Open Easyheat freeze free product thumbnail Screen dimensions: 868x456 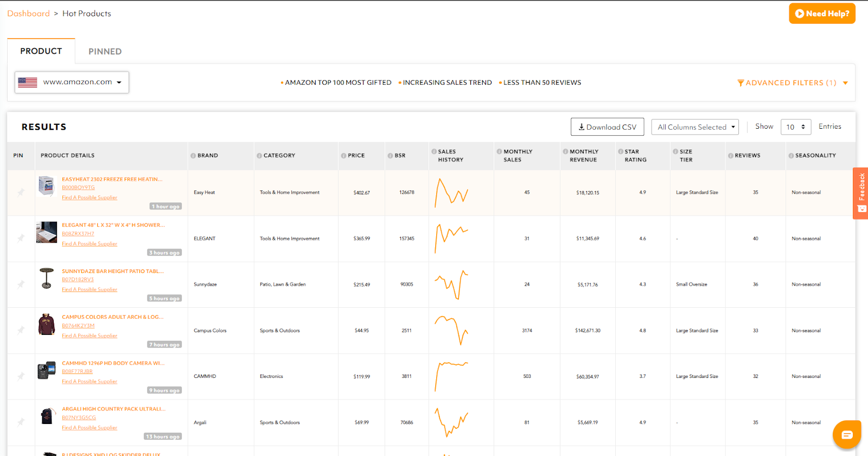point(47,186)
